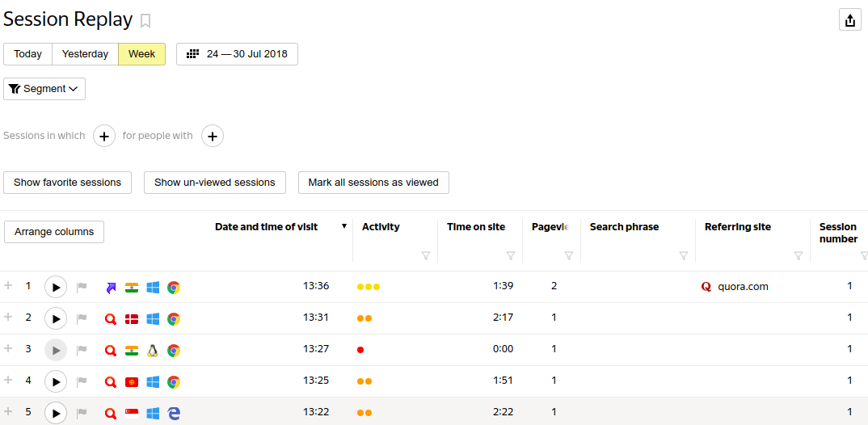The height and width of the screenshot is (425, 868).
Task: Add a 'Sessions in which' condition
Action: (x=104, y=136)
